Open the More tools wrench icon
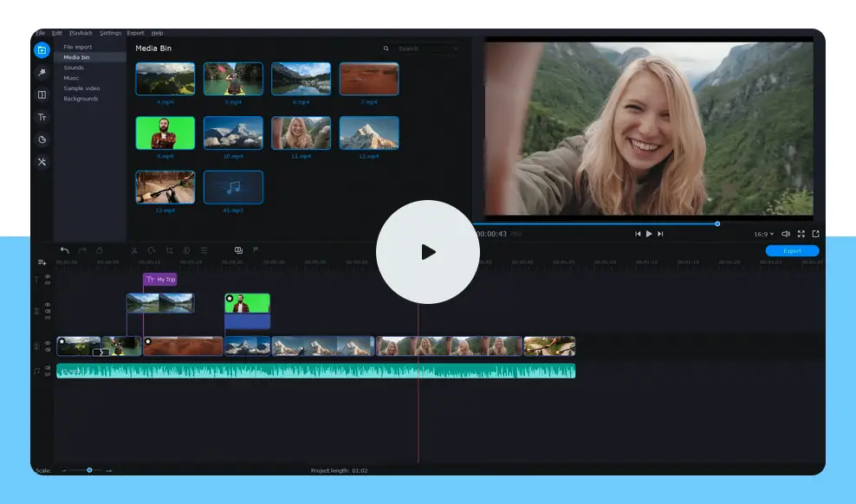Image resolution: width=856 pixels, height=504 pixels. click(42, 162)
